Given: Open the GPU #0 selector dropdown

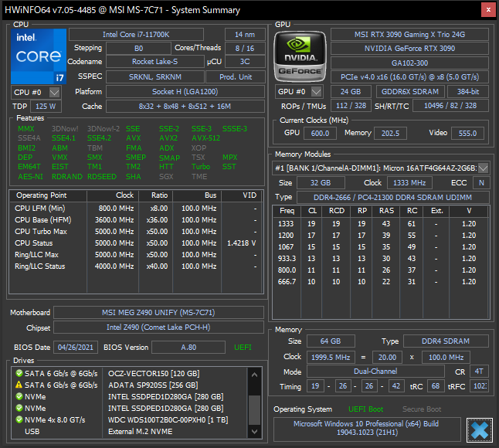Looking at the screenshot, I should tap(316, 91).
